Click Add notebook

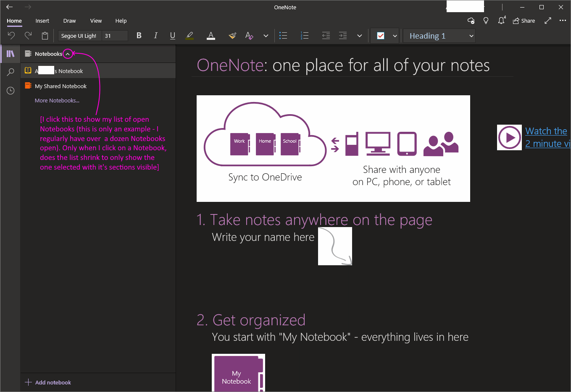point(48,382)
